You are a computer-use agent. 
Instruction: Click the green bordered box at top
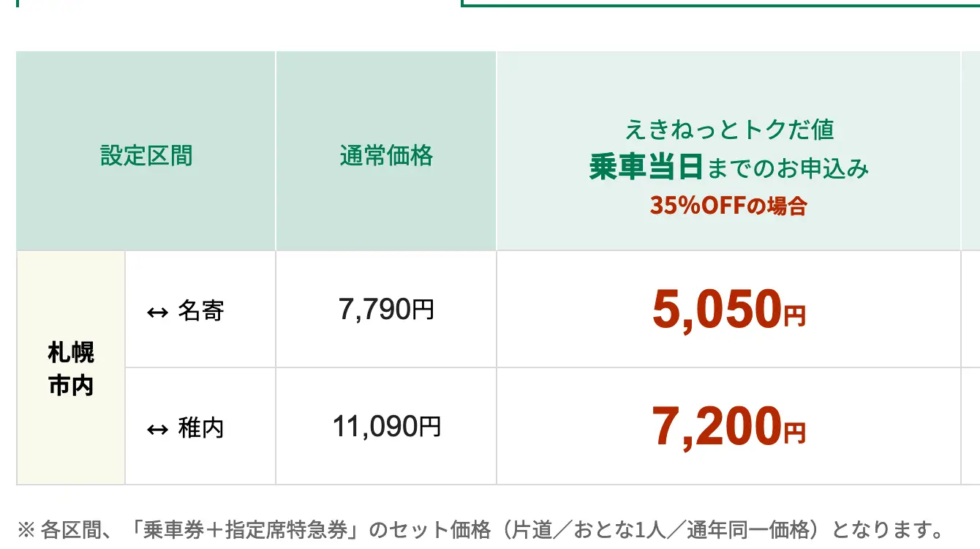721,4
